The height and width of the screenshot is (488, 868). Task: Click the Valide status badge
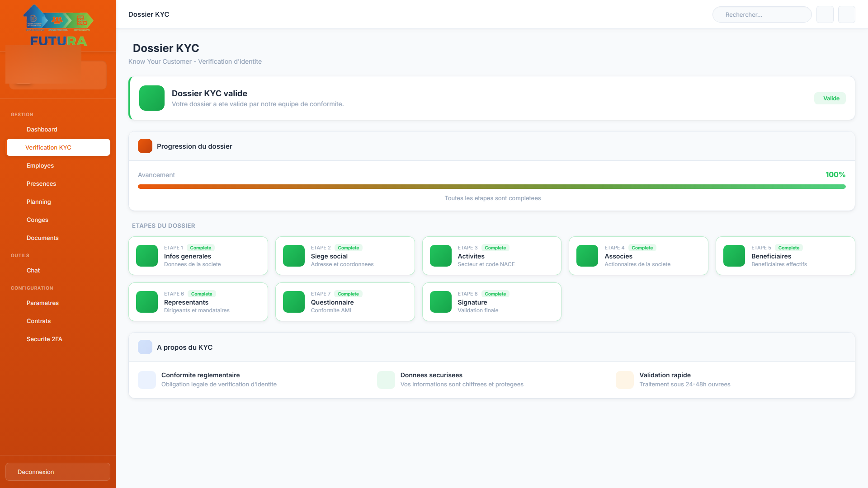click(830, 99)
